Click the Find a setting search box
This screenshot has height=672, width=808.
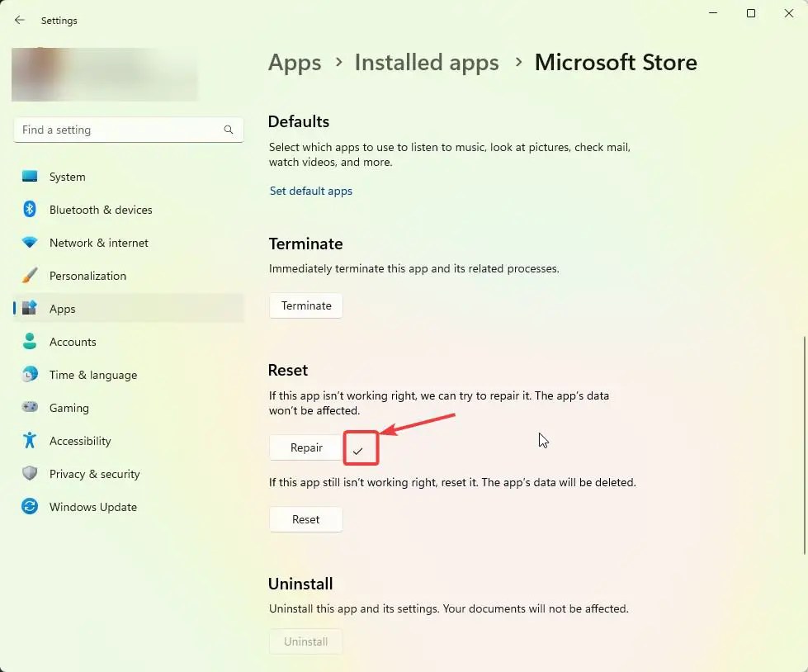pyautogui.click(x=128, y=130)
